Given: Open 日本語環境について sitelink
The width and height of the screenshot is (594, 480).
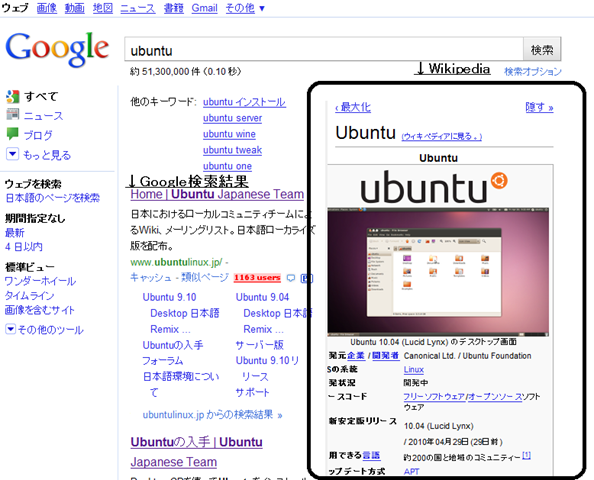Looking at the screenshot, I should coord(181,384).
